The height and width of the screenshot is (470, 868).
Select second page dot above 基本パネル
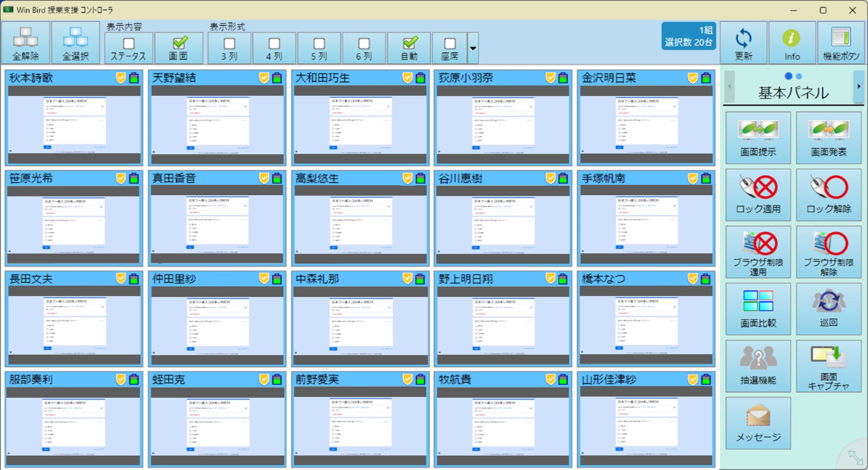coord(799,76)
